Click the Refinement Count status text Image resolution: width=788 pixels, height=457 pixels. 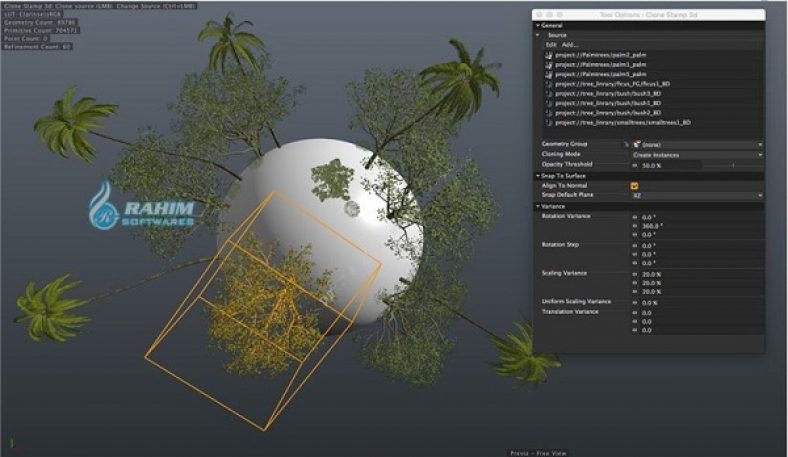[38, 47]
